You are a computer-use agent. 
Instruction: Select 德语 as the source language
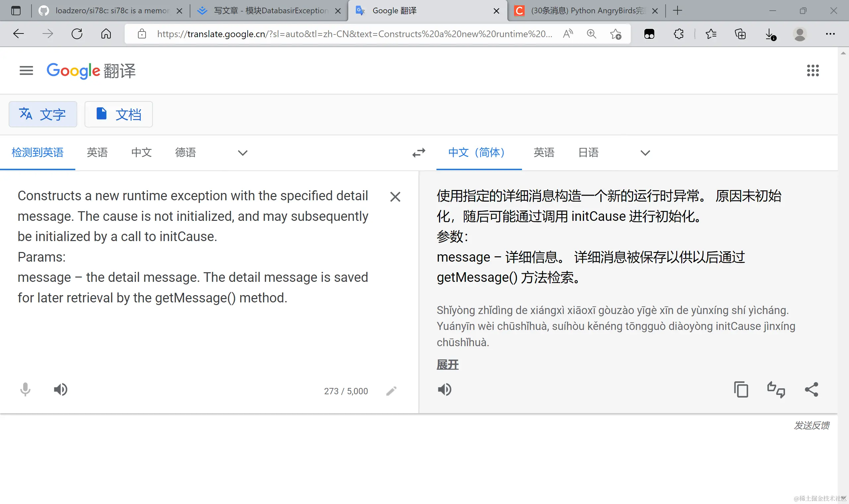click(x=185, y=153)
